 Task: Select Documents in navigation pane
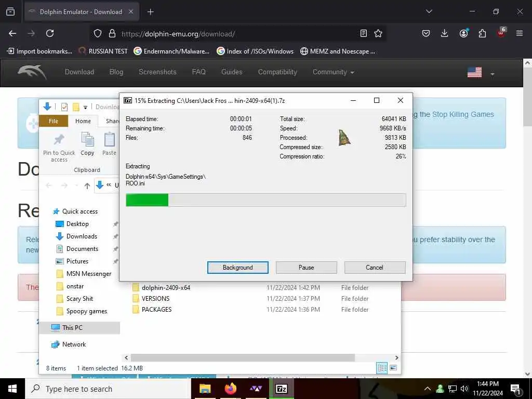click(77, 249)
